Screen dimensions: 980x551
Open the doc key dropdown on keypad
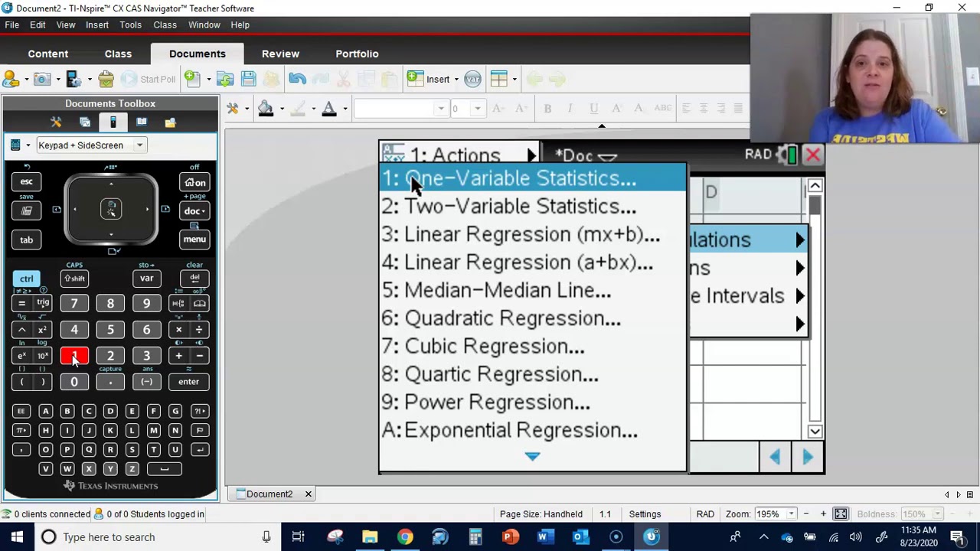(194, 211)
